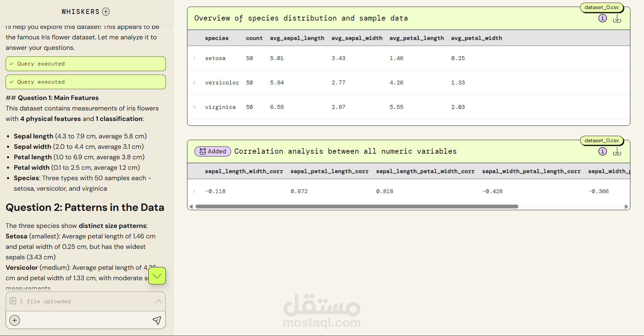Click the 3.43 sepal width value

point(338,58)
